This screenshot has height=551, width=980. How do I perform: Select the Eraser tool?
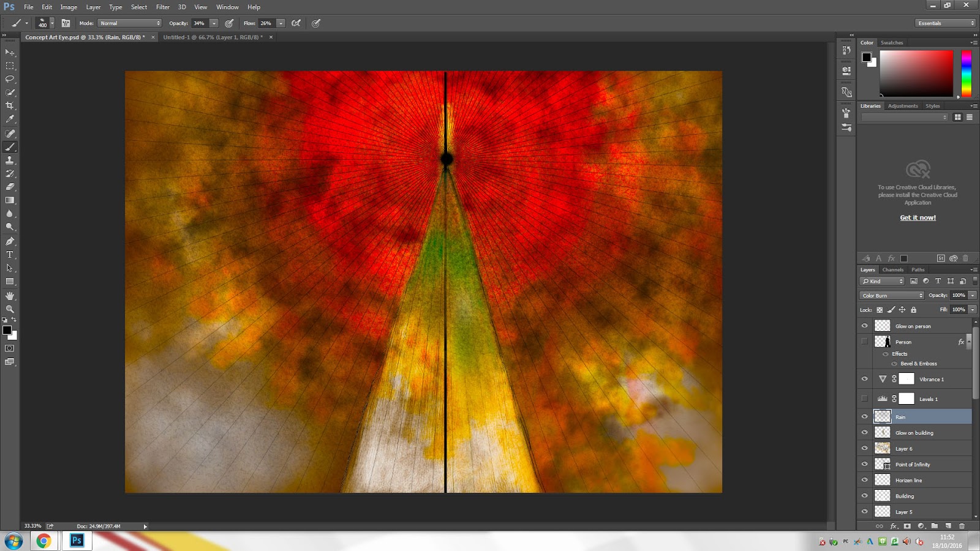tap(10, 187)
